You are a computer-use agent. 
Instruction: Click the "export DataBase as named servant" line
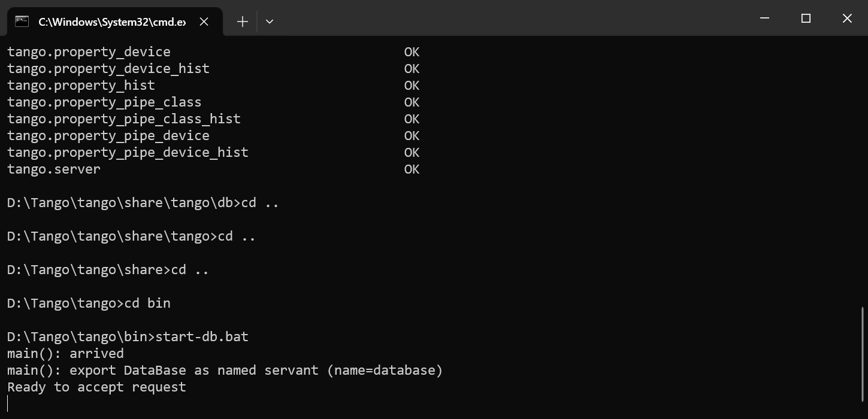point(225,371)
